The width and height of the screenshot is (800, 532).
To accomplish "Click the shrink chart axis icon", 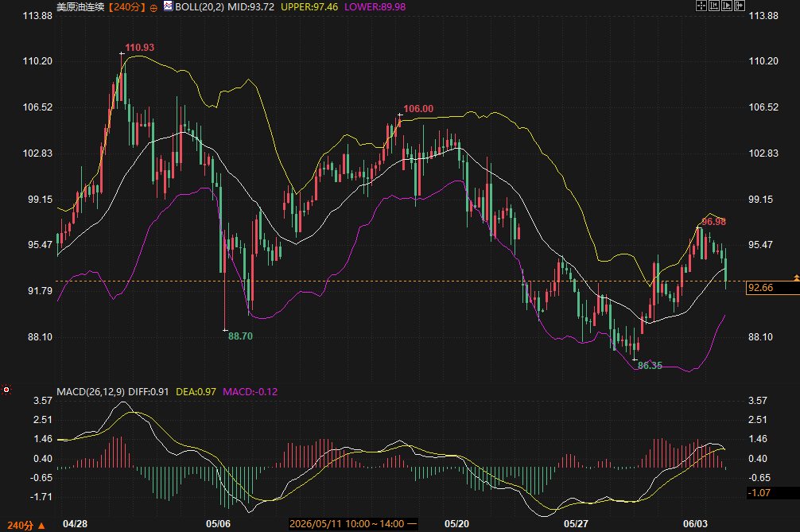I will pos(714,6).
